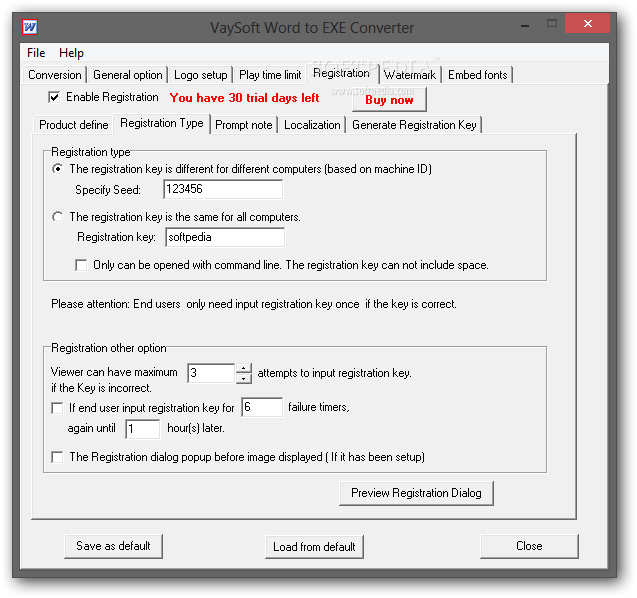Select the Registration Type sub-tab
Viewport: 637px width, 598px height.
162,123
